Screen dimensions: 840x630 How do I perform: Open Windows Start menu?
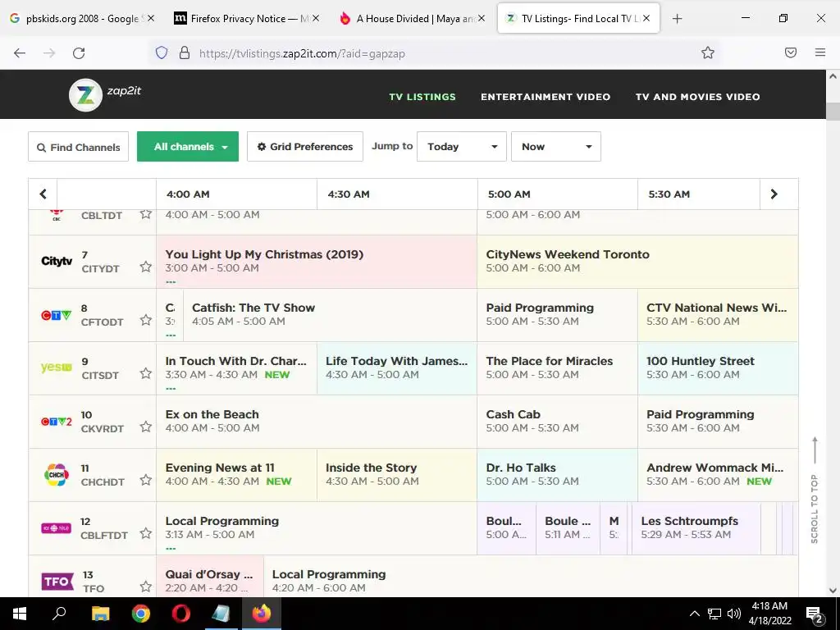pos(20,614)
